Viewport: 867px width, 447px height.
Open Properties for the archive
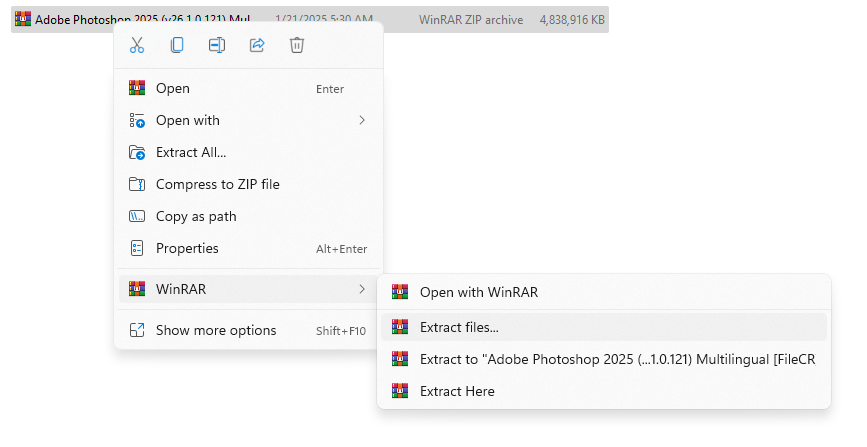(187, 248)
